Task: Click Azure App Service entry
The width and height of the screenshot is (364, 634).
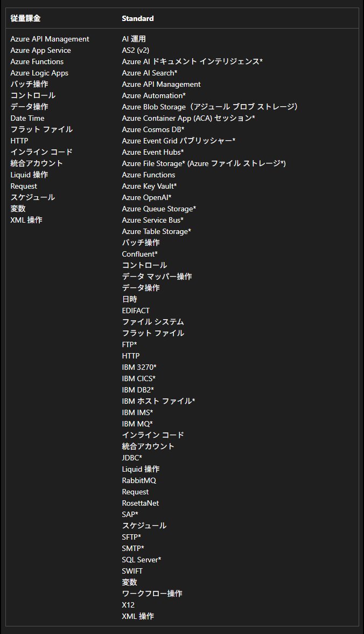Action: click(x=40, y=50)
